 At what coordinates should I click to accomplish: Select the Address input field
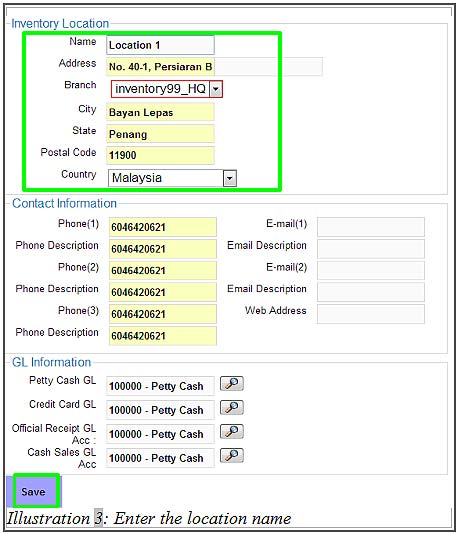[x=214, y=67]
